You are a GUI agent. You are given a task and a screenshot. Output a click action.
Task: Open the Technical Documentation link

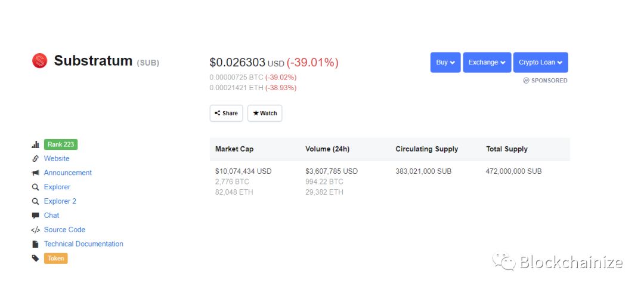(x=83, y=244)
